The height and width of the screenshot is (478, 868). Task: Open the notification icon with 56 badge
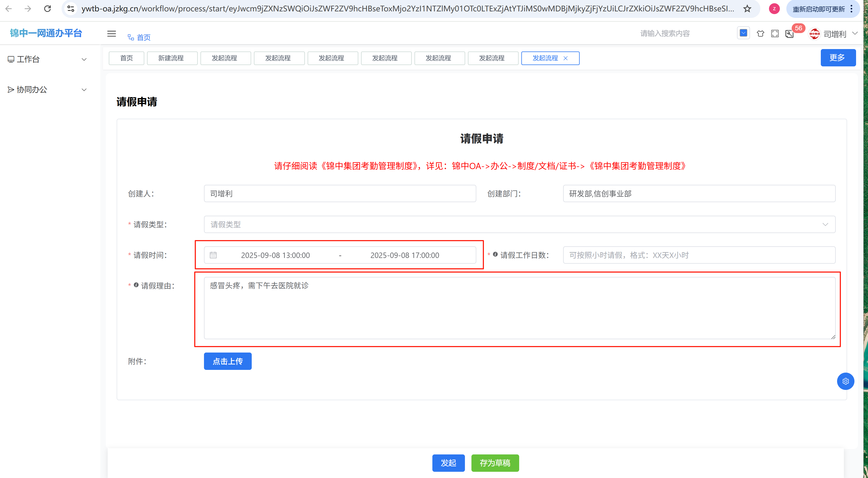click(x=790, y=34)
